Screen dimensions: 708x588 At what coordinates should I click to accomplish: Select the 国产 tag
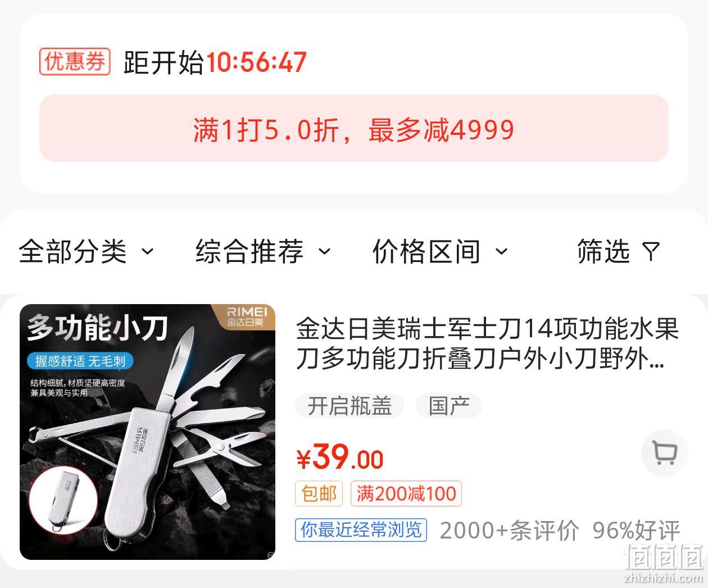click(449, 405)
